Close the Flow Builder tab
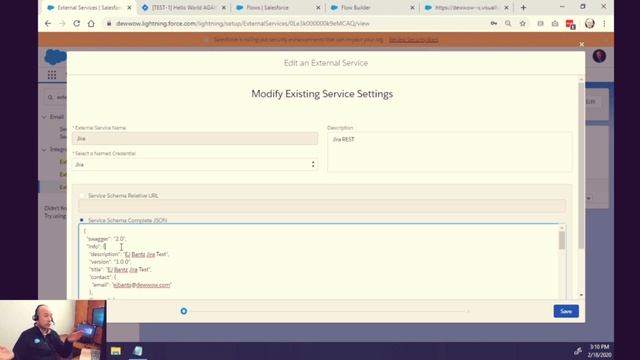The image size is (640, 360). click(x=412, y=7)
